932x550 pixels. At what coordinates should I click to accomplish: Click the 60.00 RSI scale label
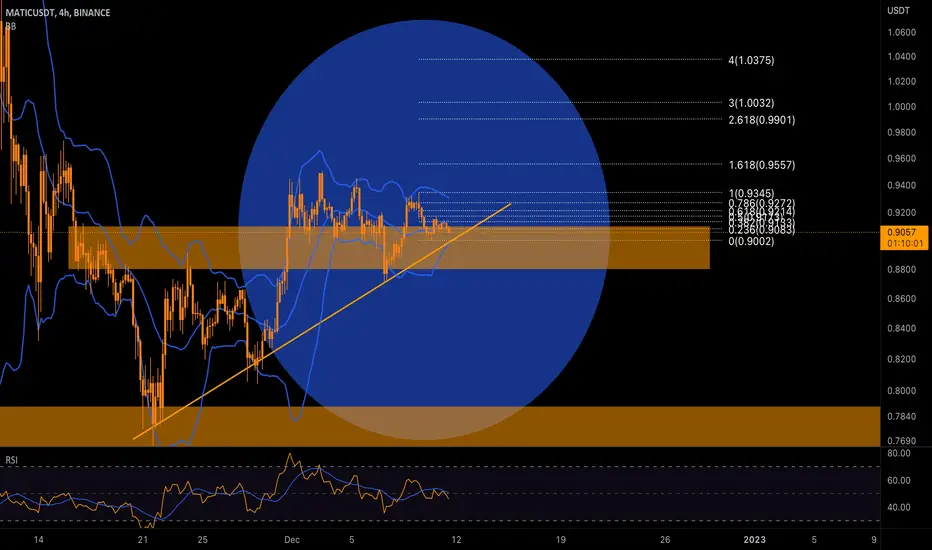click(898, 480)
